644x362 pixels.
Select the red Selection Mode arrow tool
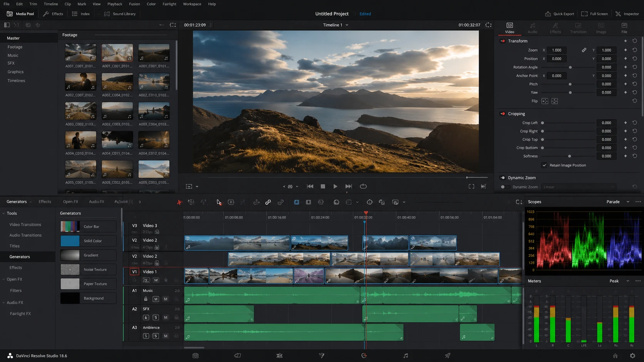pyautogui.click(x=179, y=202)
